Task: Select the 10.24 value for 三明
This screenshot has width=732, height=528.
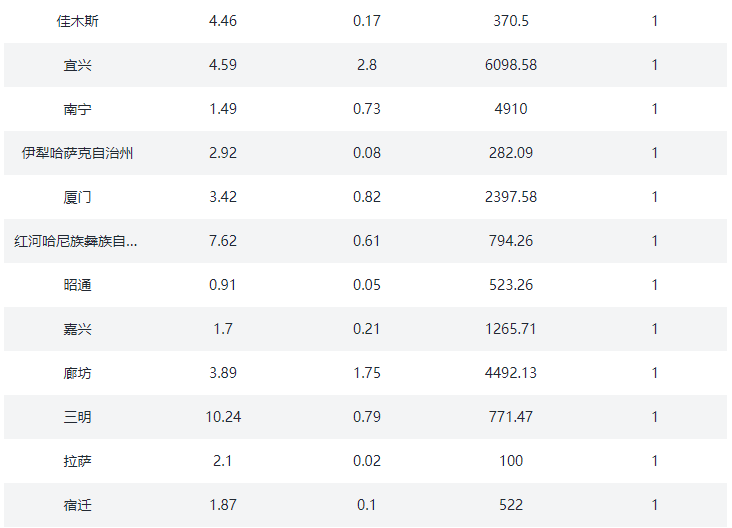Action: (x=222, y=417)
